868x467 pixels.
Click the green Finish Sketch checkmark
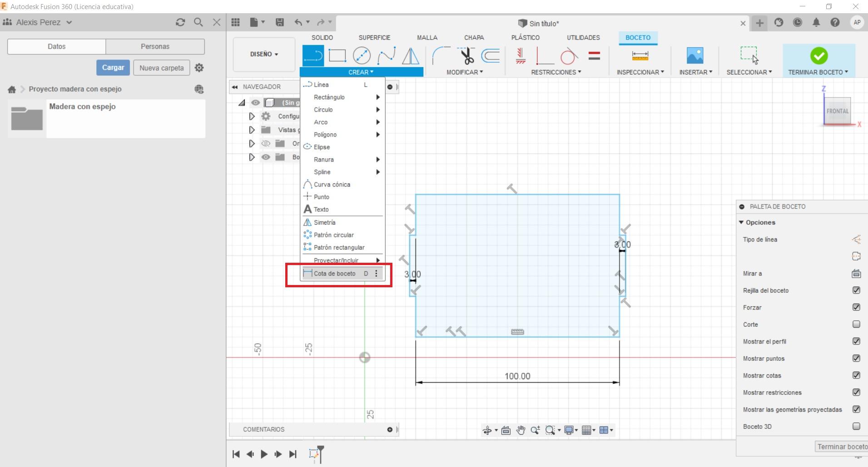tap(819, 56)
